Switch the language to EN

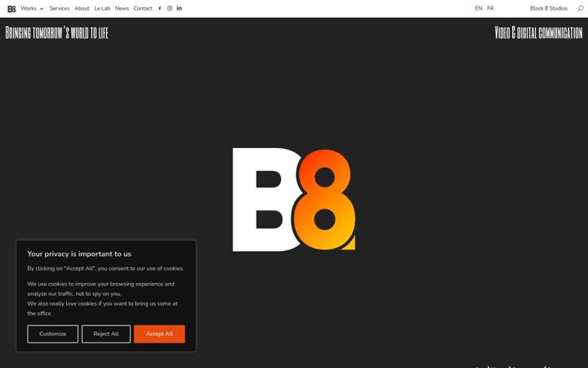tap(479, 8)
